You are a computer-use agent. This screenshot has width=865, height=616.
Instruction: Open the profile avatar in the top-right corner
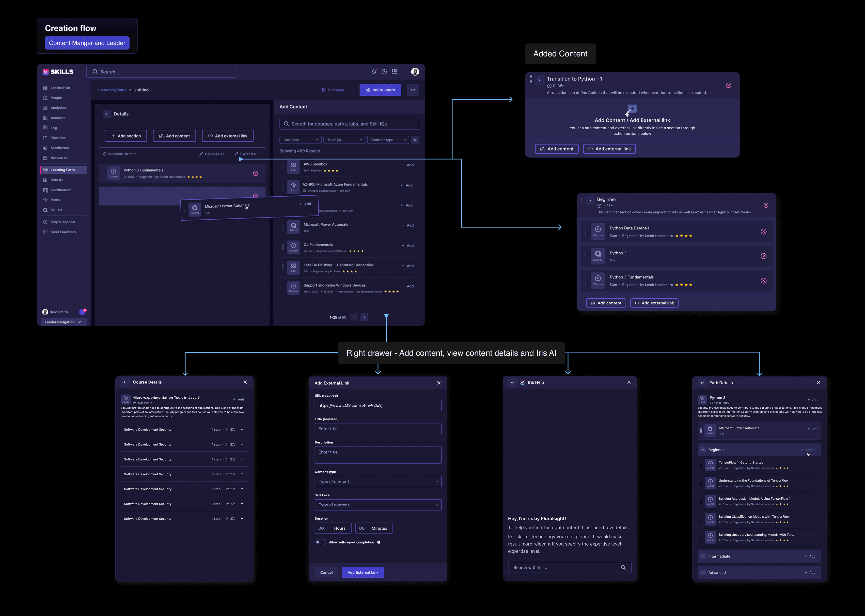click(x=415, y=72)
